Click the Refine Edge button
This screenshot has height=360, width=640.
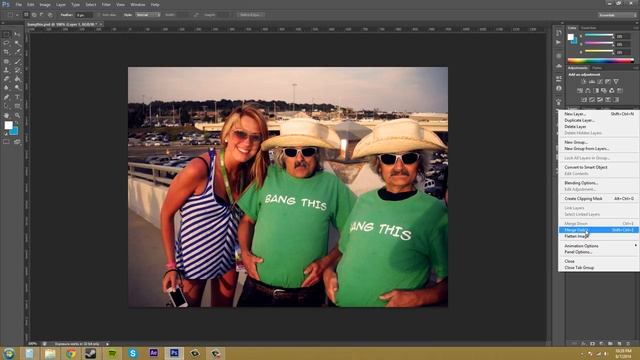coord(251,15)
